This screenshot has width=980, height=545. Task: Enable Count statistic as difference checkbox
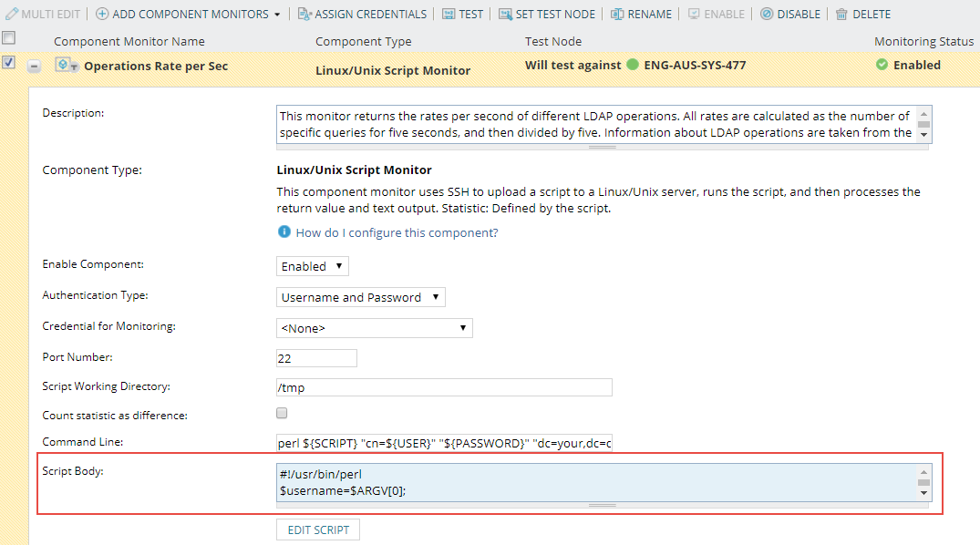coord(283,414)
